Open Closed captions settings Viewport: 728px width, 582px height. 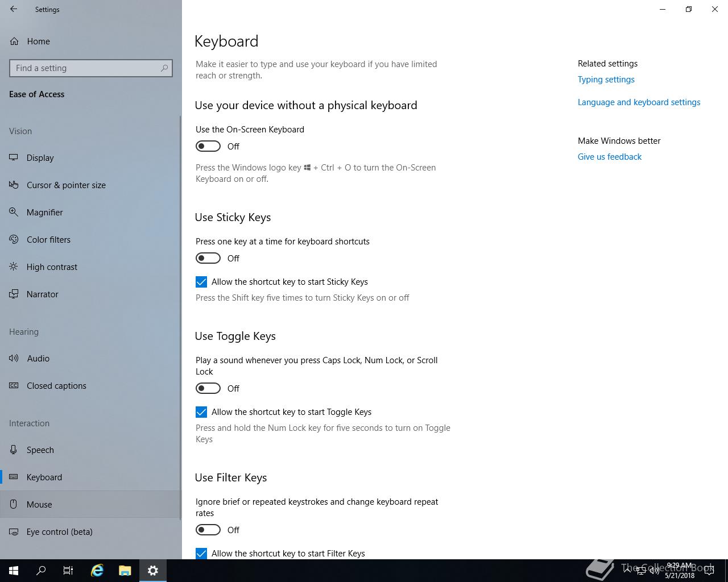point(91,385)
